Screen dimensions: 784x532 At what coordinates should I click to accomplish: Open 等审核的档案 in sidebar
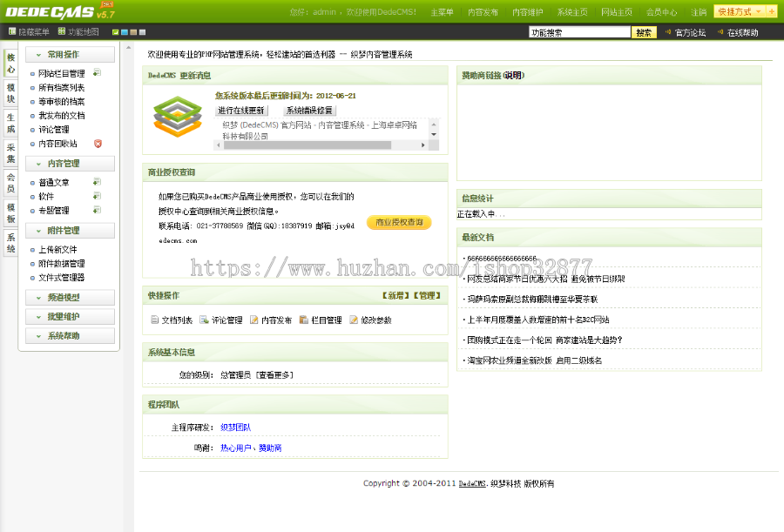62,102
